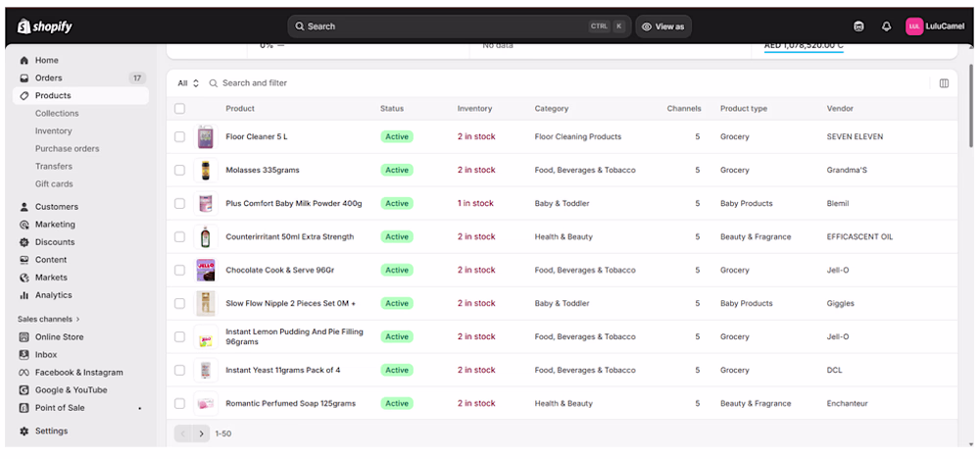Select Instant Yeast 11grams row checkbox
This screenshot has width=980, height=459.
click(x=180, y=370)
